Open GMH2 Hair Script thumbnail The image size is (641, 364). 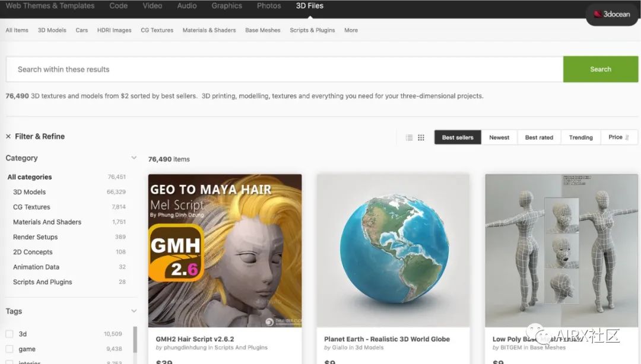pyautogui.click(x=225, y=251)
